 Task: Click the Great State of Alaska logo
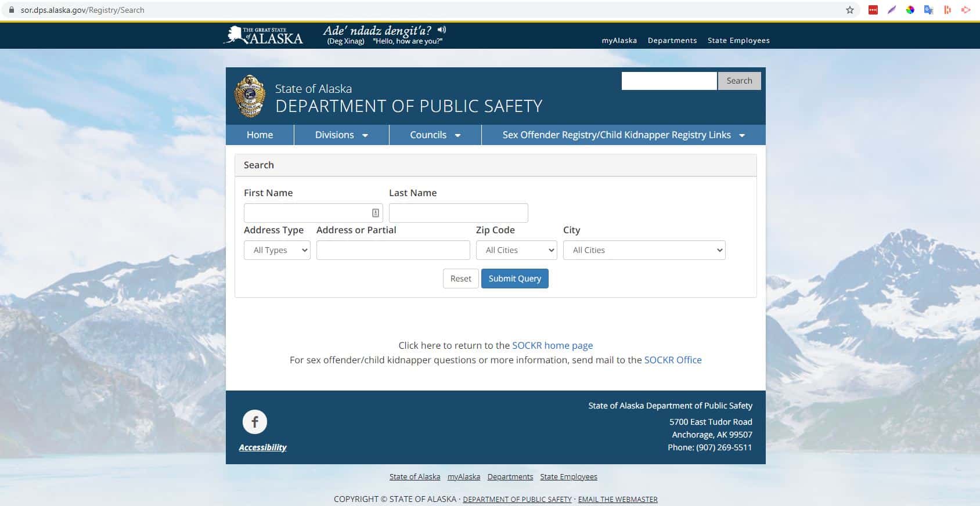click(264, 35)
